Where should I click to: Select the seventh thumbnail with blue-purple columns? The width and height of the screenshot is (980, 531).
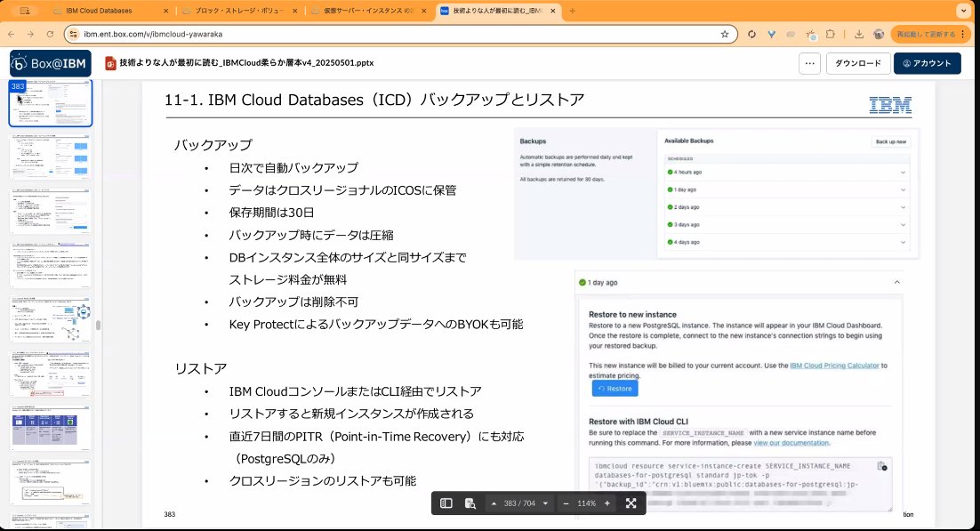click(x=51, y=428)
